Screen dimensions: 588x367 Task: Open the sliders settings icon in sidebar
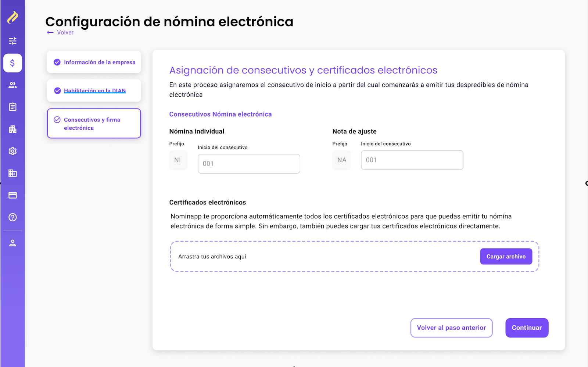12,41
